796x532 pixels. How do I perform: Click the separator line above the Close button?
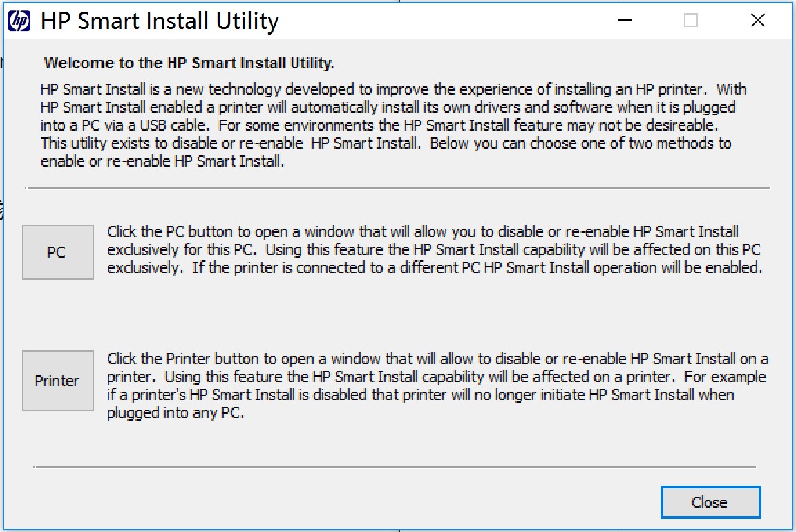(x=395, y=467)
